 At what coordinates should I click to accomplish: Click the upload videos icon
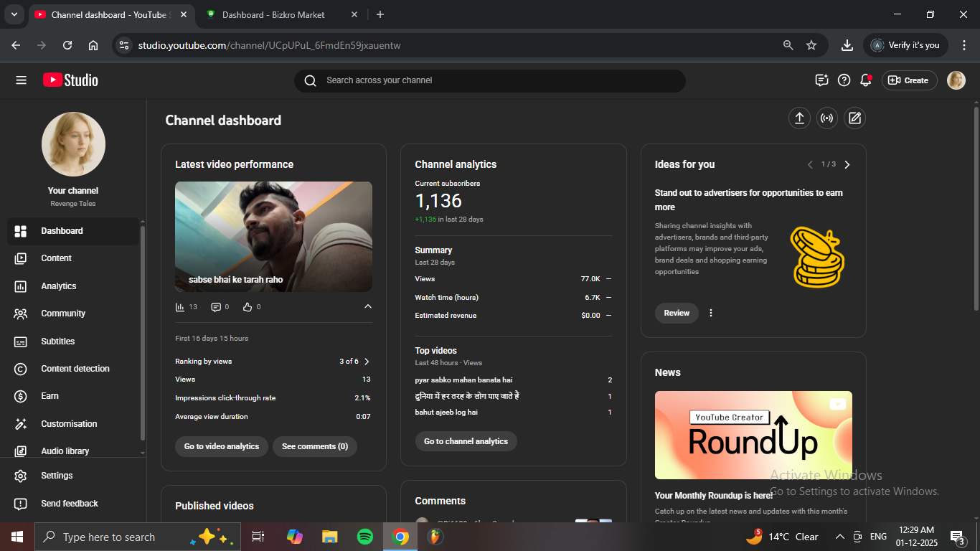(799, 118)
